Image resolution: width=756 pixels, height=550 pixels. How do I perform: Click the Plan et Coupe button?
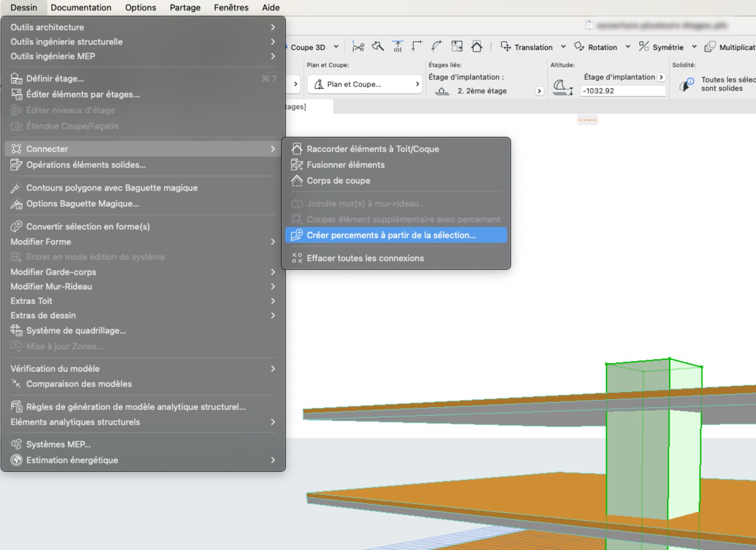coord(364,84)
